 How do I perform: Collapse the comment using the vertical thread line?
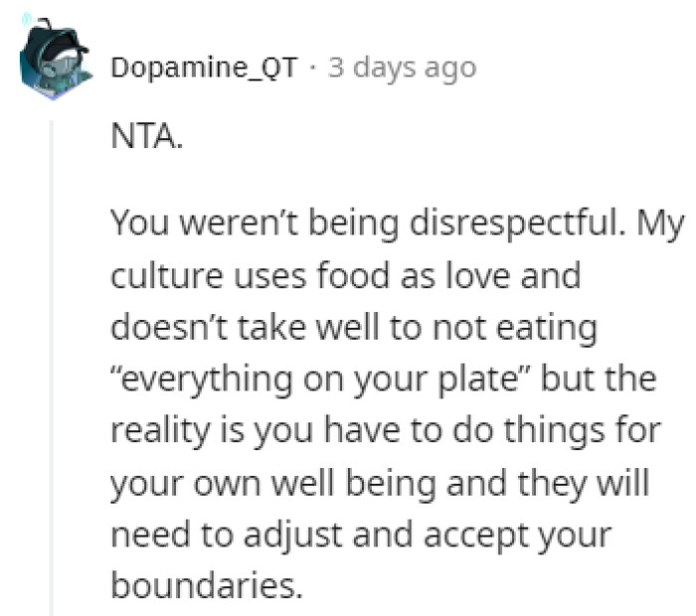[52, 368]
